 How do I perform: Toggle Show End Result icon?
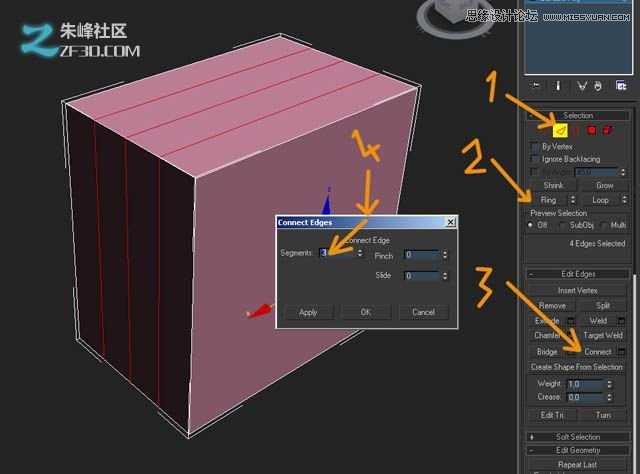pyautogui.click(x=558, y=86)
